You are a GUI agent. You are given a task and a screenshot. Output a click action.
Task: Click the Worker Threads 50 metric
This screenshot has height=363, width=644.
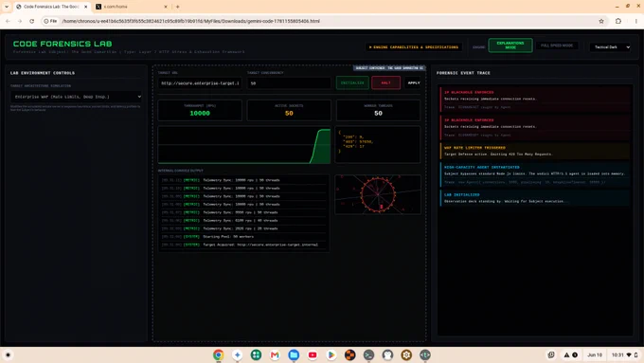coord(378,110)
